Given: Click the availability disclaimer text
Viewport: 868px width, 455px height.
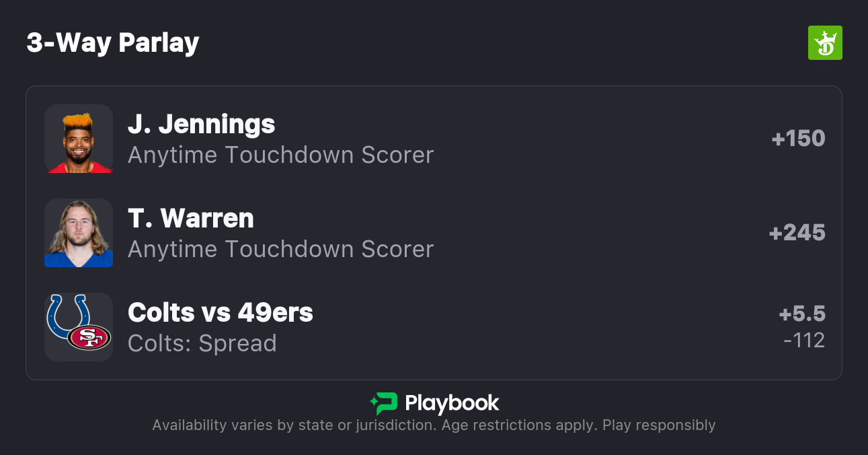Looking at the screenshot, I should tap(434, 425).
